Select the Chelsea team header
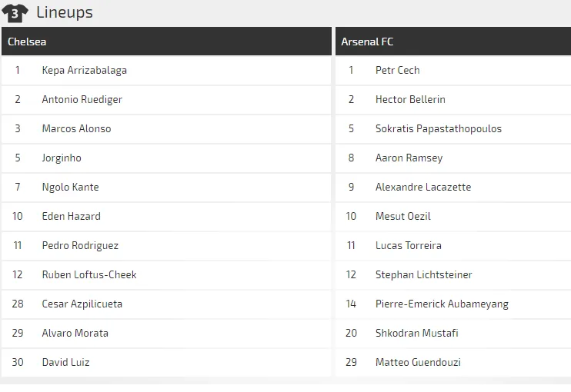This screenshot has width=571, height=392. click(27, 42)
